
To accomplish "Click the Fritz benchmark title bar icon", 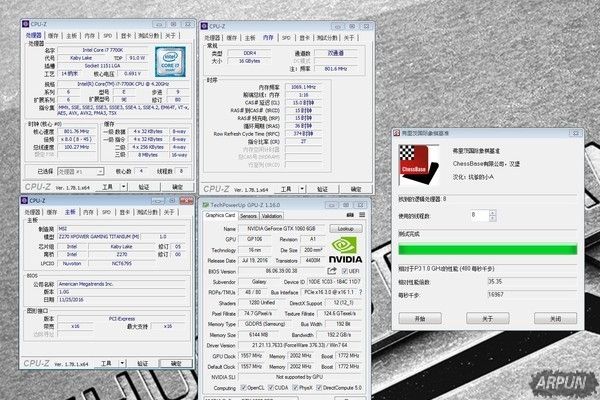I will [397, 133].
